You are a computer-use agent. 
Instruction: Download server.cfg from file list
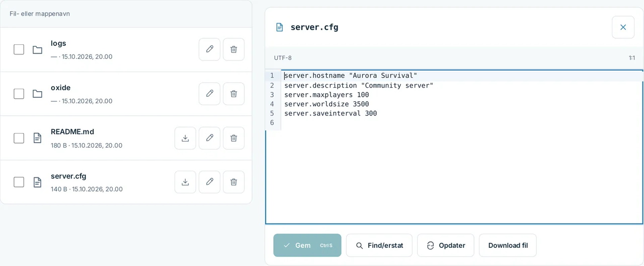tap(185, 182)
